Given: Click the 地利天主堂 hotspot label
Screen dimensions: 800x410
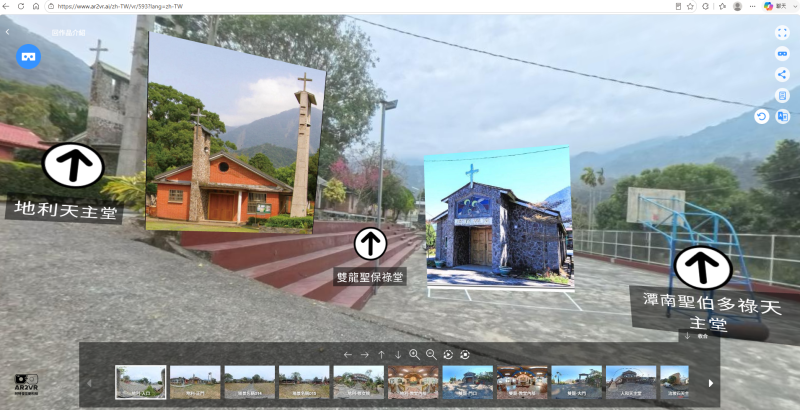Looking at the screenshot, I should [x=65, y=211].
